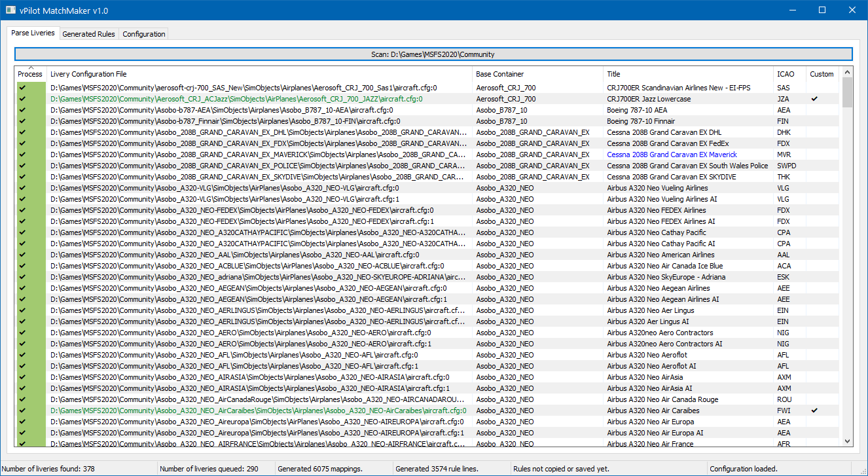Click Scan D:\Games\MSFS2020\Community button
868x476 pixels.
(x=433, y=54)
